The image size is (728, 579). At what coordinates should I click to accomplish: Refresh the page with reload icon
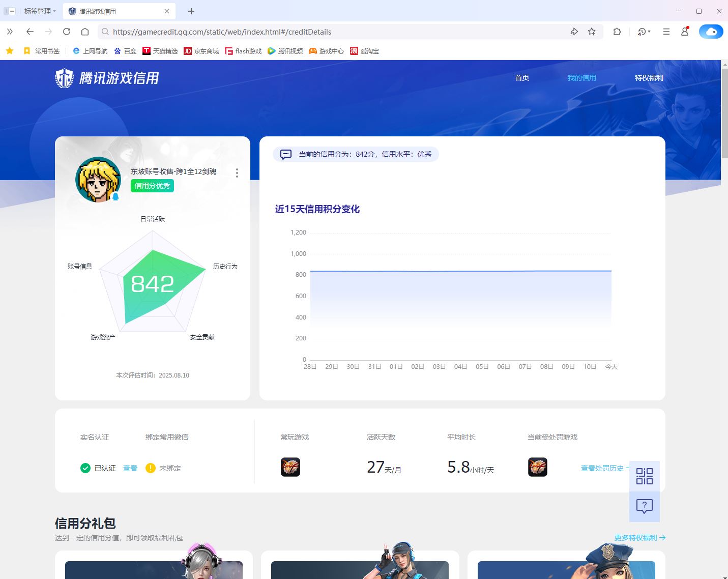coord(67,32)
